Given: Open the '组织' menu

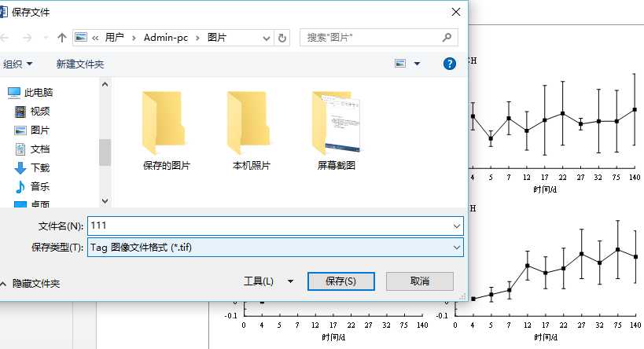Looking at the screenshot, I should point(17,64).
